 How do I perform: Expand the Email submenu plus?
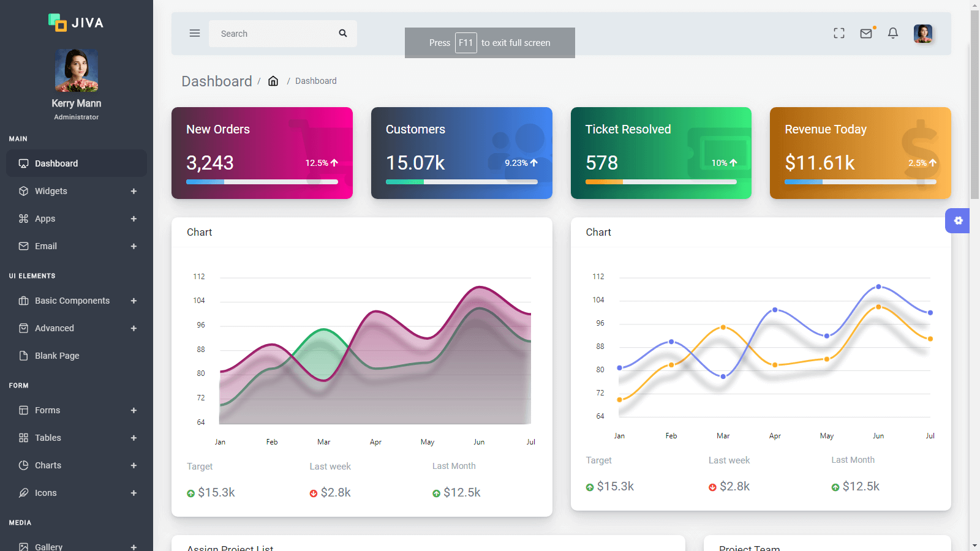click(x=134, y=246)
